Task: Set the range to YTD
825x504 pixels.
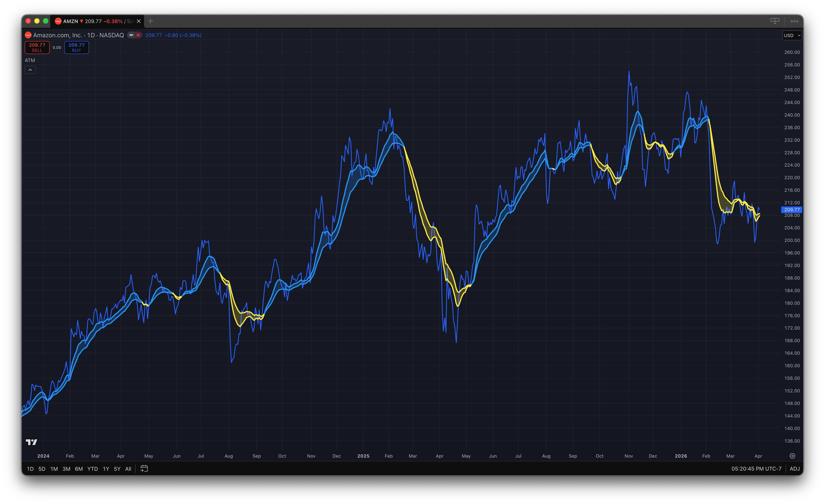Action: 92,469
